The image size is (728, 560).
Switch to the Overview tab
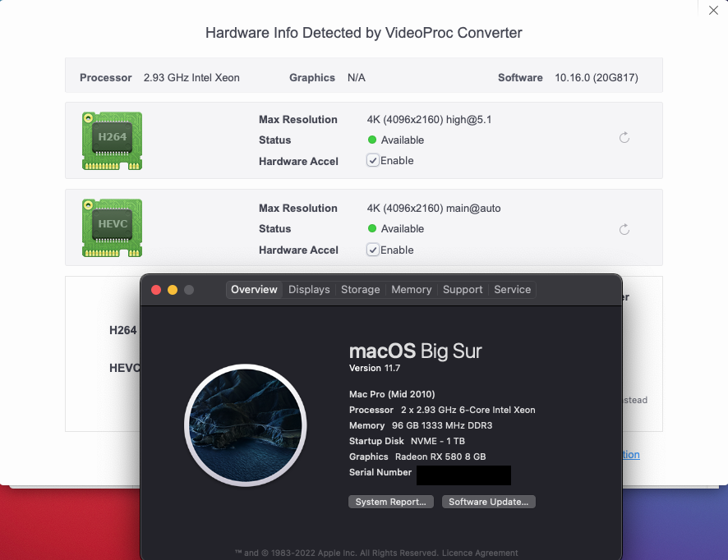pos(254,290)
